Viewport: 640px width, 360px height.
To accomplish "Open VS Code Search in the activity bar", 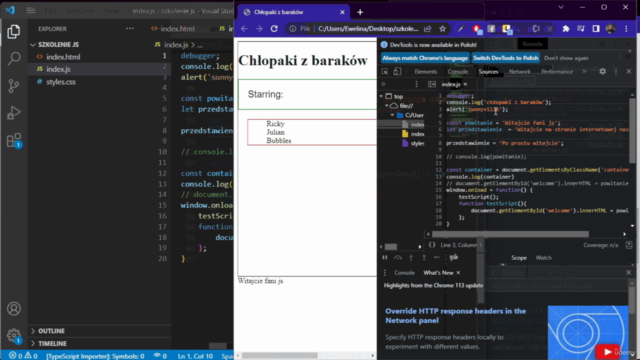I will pos(13,58).
